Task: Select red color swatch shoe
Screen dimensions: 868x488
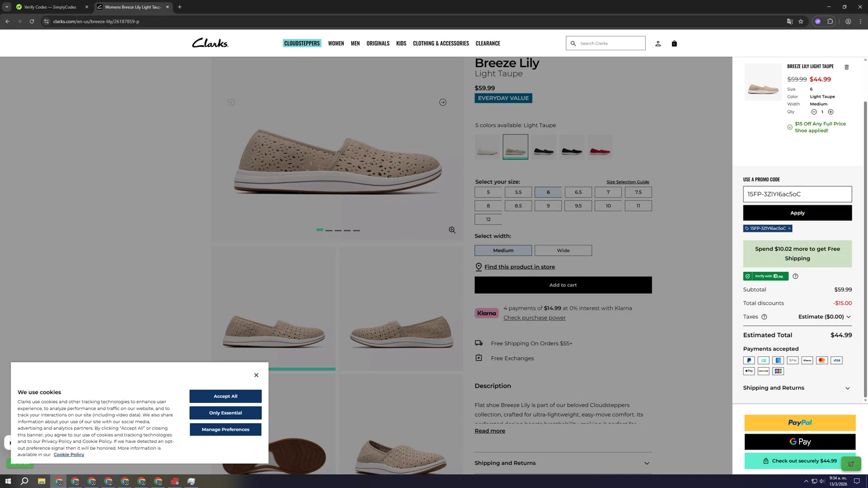Action: [x=600, y=147]
